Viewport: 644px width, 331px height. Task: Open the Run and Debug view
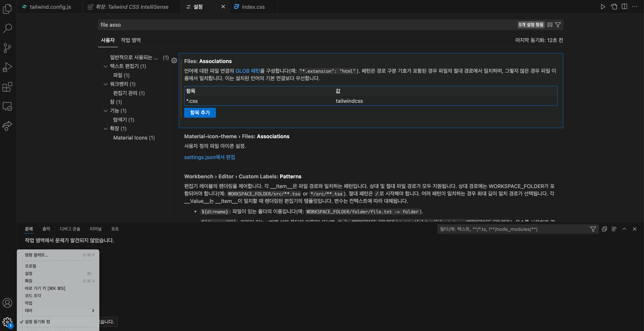7,67
